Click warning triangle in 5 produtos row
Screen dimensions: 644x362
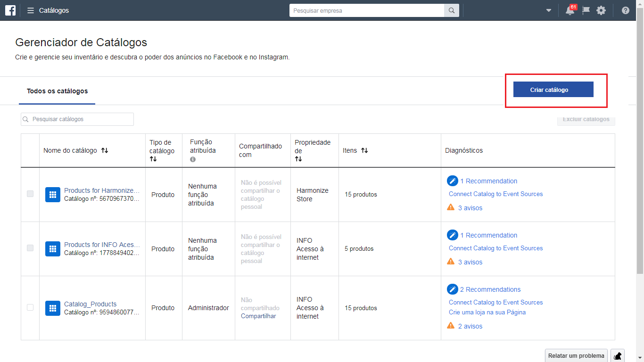pyautogui.click(x=451, y=262)
